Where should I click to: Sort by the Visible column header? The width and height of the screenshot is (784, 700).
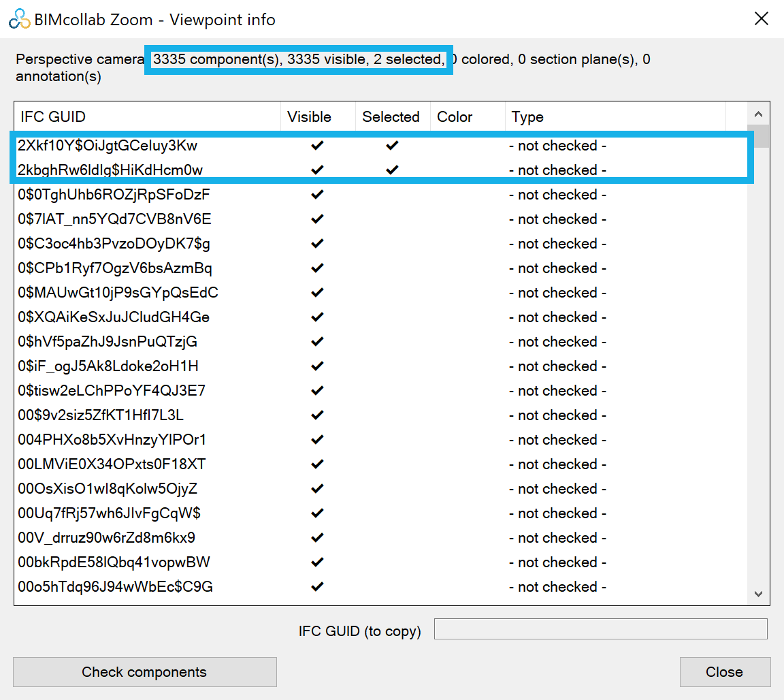point(318,116)
